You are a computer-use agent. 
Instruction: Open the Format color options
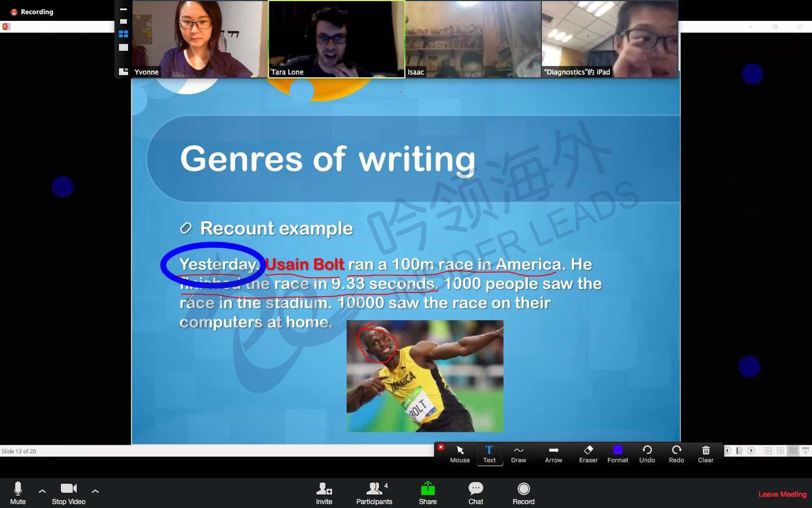[617, 453]
